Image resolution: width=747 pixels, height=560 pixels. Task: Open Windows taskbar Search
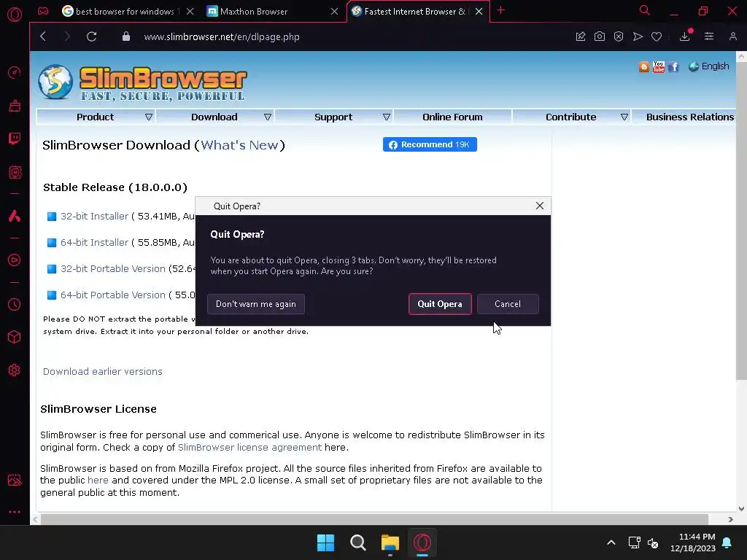pyautogui.click(x=357, y=542)
